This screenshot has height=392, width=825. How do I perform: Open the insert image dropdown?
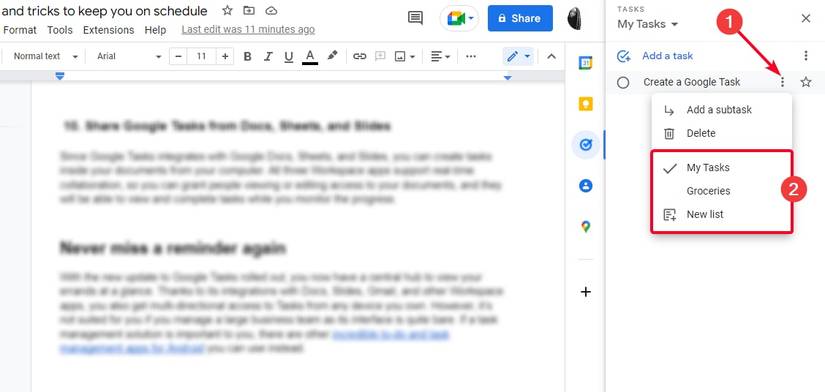click(405, 56)
